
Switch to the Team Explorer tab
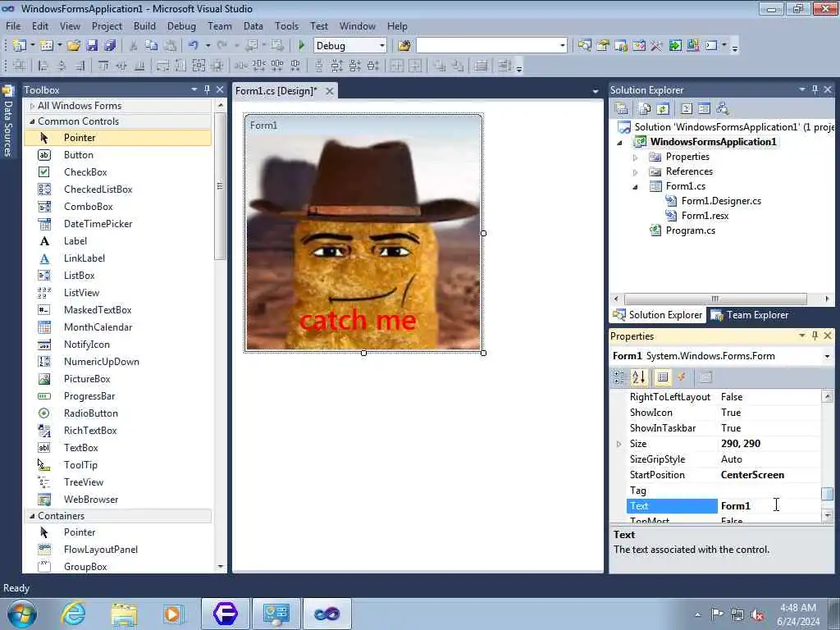pos(750,315)
